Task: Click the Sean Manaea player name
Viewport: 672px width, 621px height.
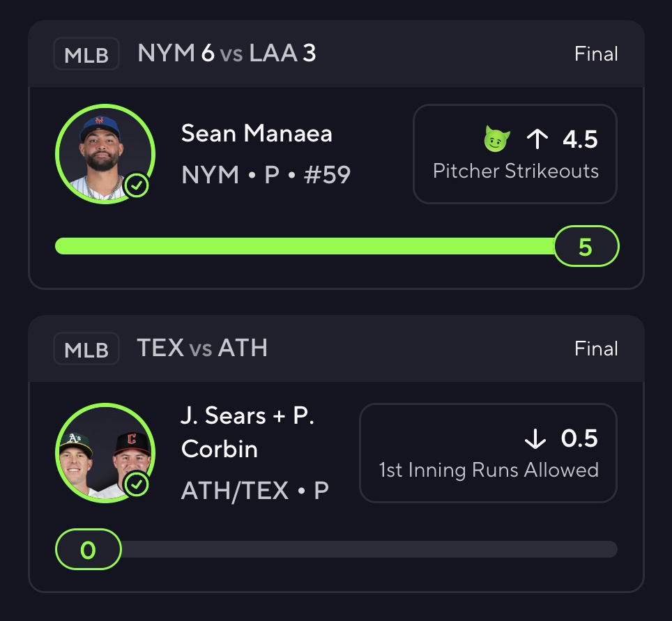Action: pyautogui.click(x=257, y=133)
